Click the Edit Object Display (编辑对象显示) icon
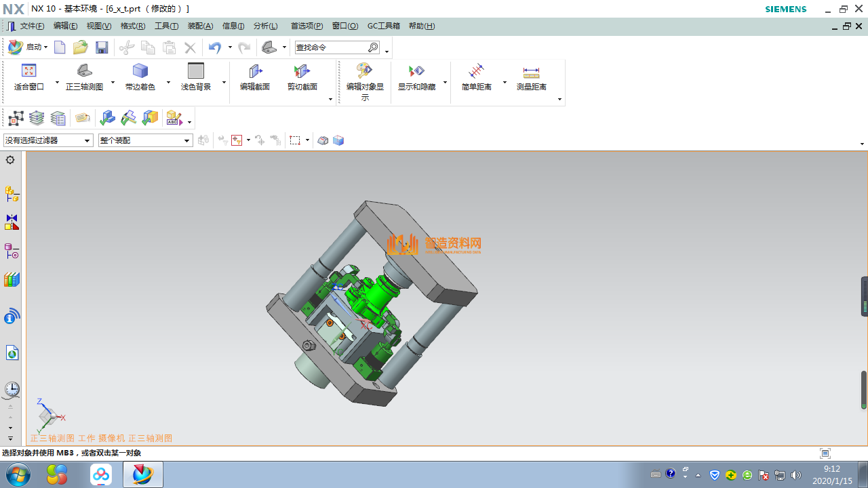Image resolution: width=868 pixels, height=488 pixels. coord(365,77)
